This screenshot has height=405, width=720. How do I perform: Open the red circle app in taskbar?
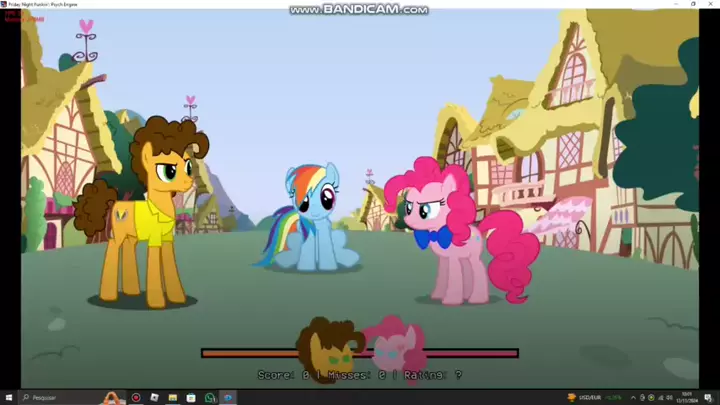(136, 397)
